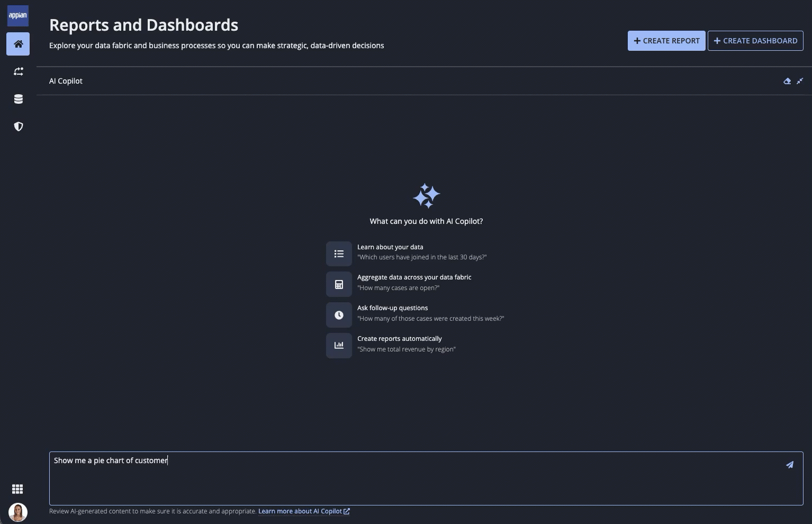Click the "Aggregate data across your data fabric" label
This screenshot has width=812, height=524.
click(x=414, y=277)
